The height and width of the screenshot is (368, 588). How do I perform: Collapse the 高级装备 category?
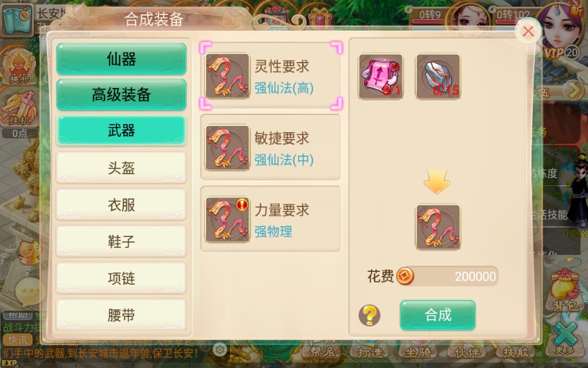coord(122,95)
